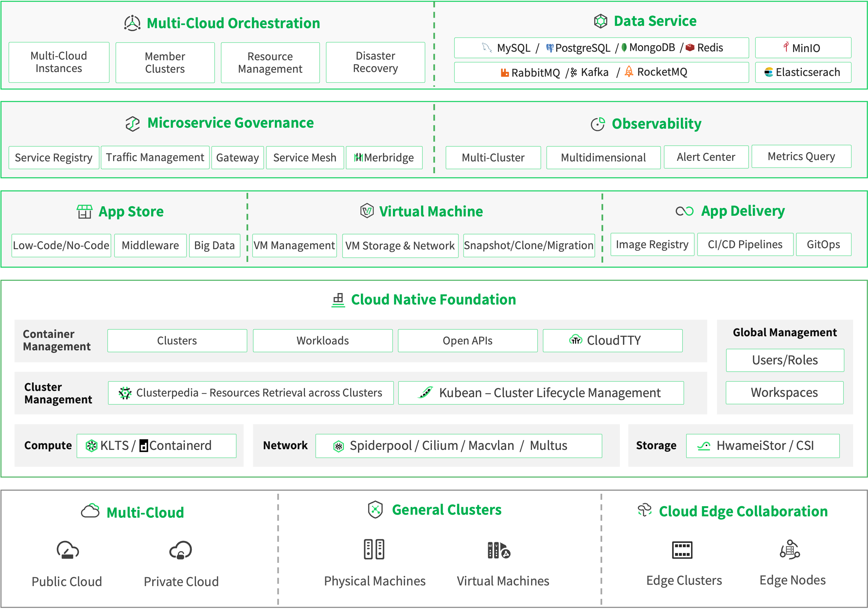Select the Clusters box

click(177, 341)
